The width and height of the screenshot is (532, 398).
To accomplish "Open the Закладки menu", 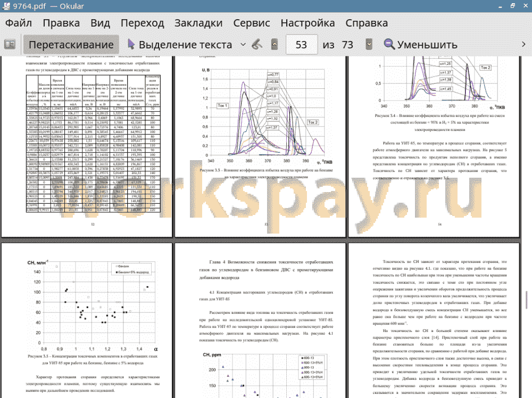I will 198,23.
